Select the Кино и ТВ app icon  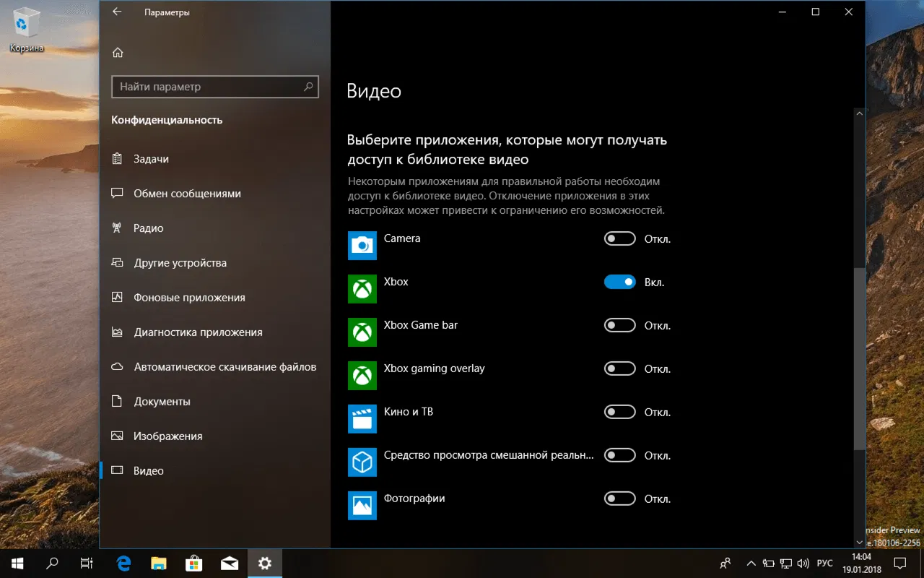point(362,419)
